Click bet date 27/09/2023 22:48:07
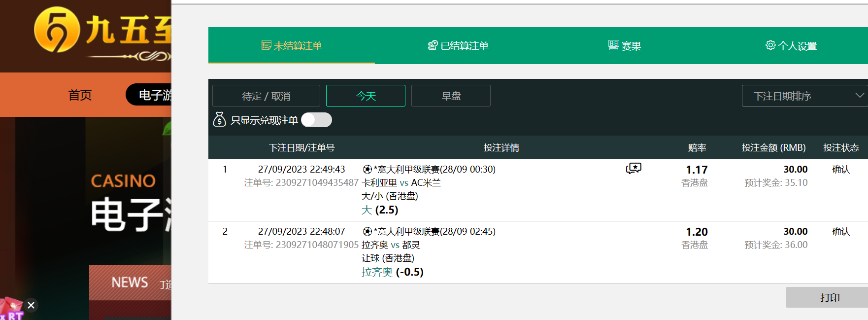This screenshot has height=320, width=868. tap(301, 231)
